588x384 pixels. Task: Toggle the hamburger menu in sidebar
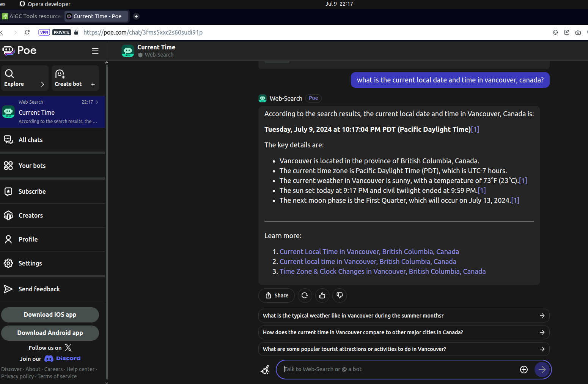pos(95,51)
